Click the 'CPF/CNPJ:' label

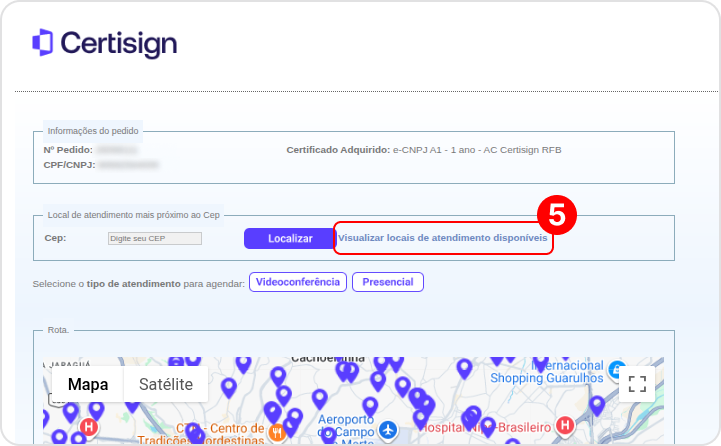[69, 165]
